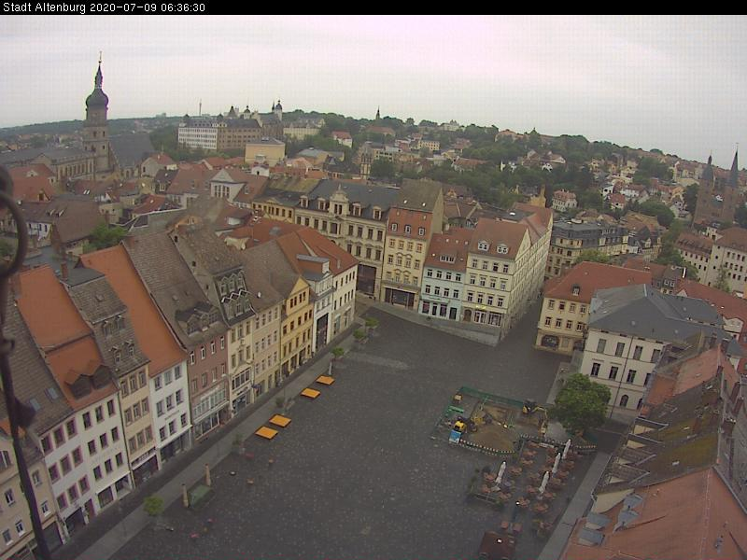This screenshot has height=560, width=747.
Task: Click the date '2020-07-09' in the overlay
Action: [x=124, y=7]
